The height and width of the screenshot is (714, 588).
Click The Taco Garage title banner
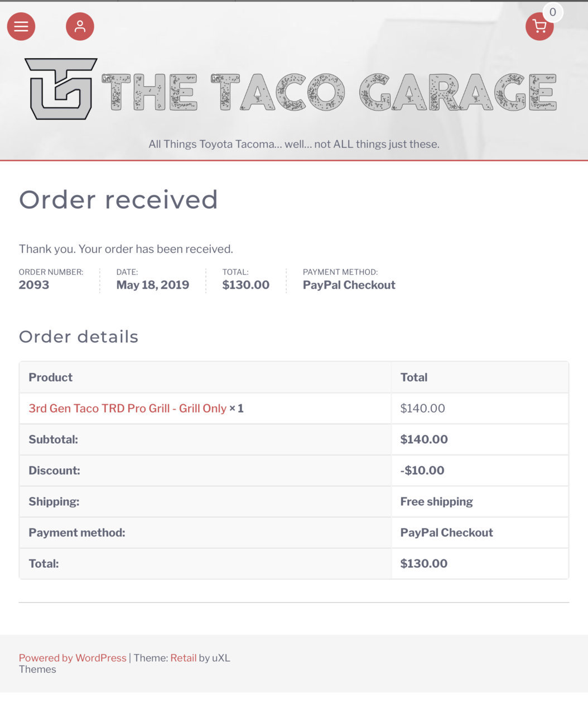(x=329, y=92)
